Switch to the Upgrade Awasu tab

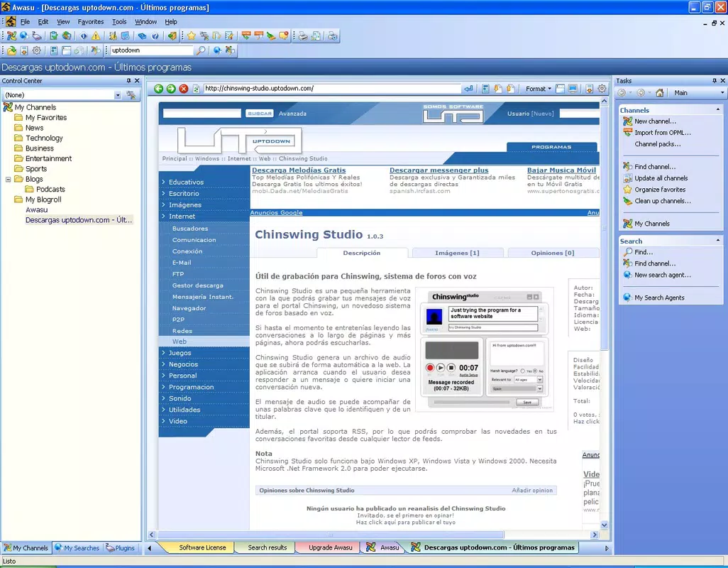click(x=331, y=547)
